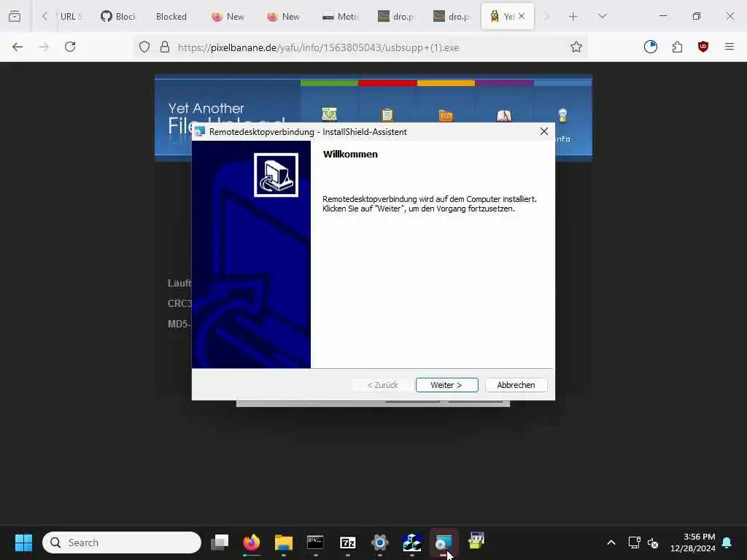Click Weiter to continue the installer
This screenshot has height=560, width=747.
click(x=446, y=385)
